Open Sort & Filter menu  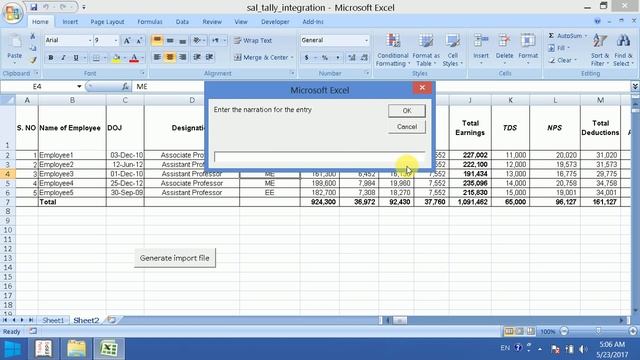click(x=600, y=51)
